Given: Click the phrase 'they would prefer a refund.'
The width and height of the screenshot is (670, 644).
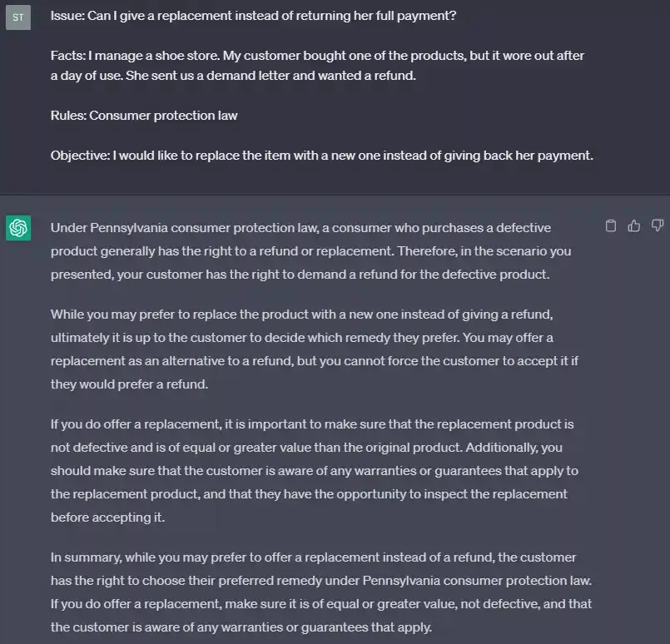Looking at the screenshot, I should (129, 384).
